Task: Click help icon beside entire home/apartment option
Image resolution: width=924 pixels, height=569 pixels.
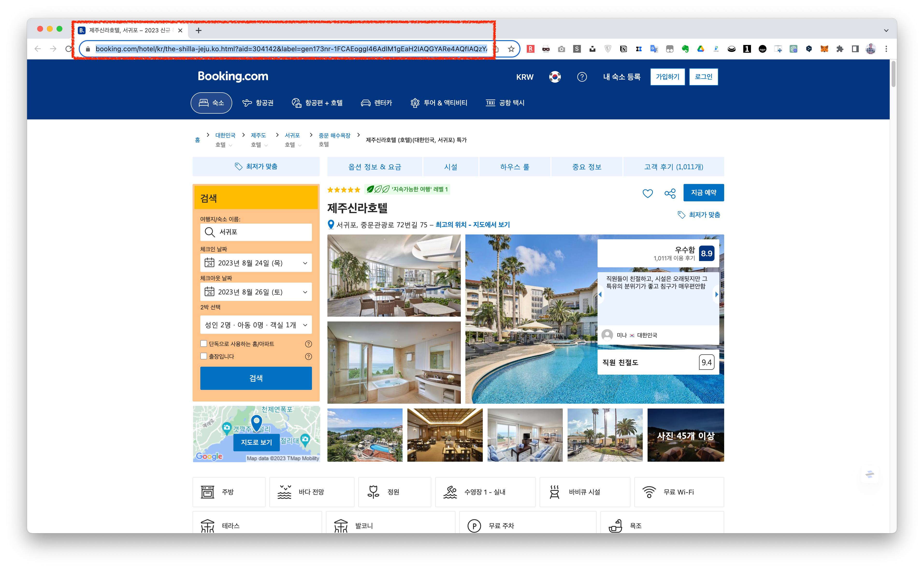Action: (x=308, y=344)
